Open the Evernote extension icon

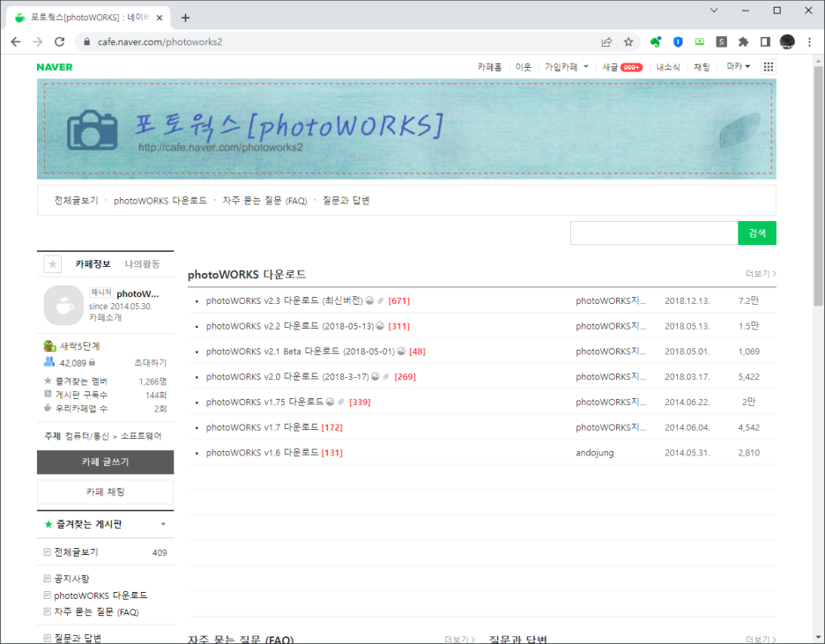coord(656,42)
